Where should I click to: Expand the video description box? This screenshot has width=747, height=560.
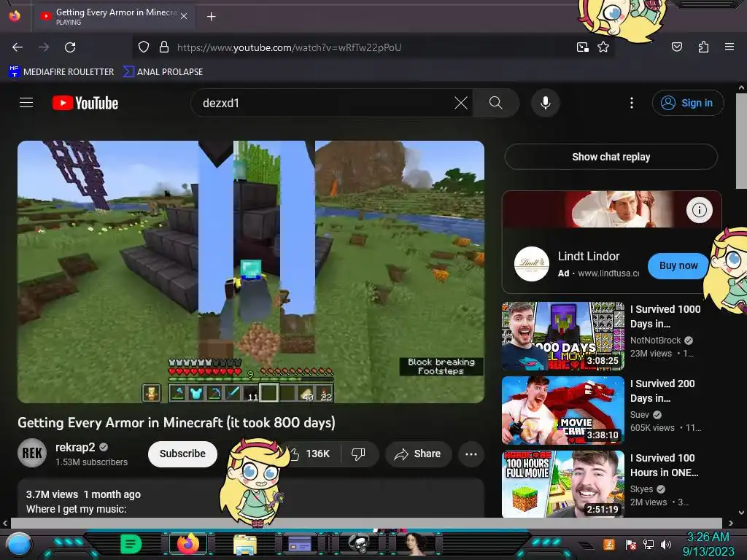coord(251,499)
